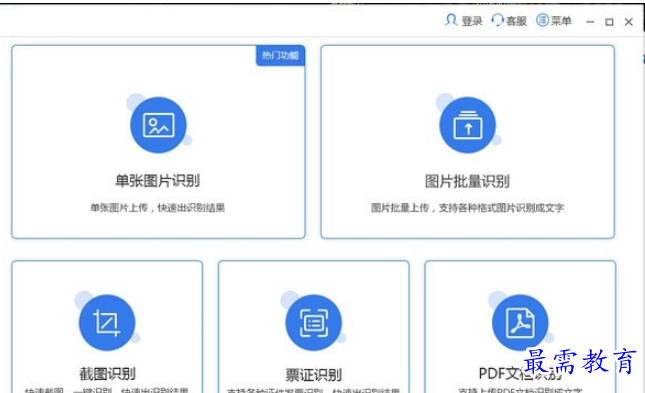Viewport: 645px width, 393px height.
Task: Open the 登录 login link
Action: click(x=471, y=21)
